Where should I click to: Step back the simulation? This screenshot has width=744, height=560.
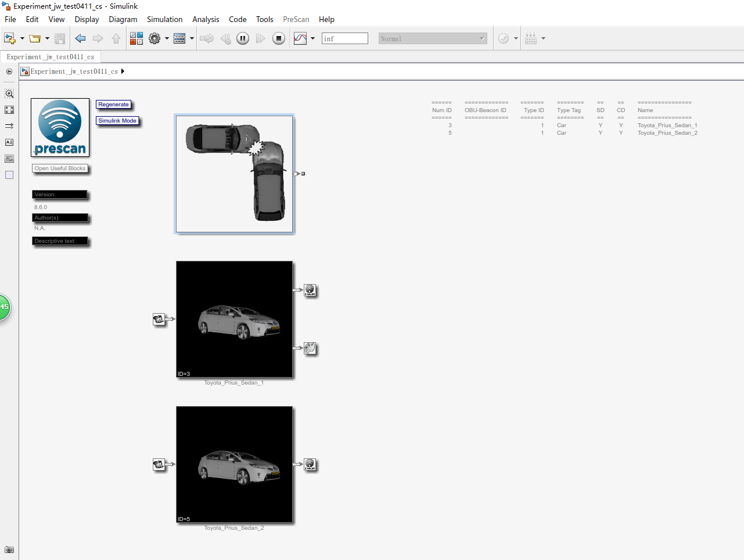coord(226,39)
